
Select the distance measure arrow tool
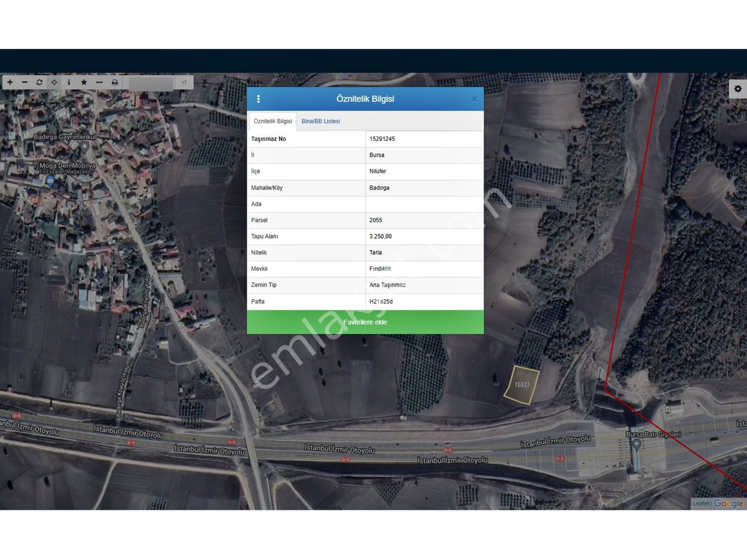99,82
